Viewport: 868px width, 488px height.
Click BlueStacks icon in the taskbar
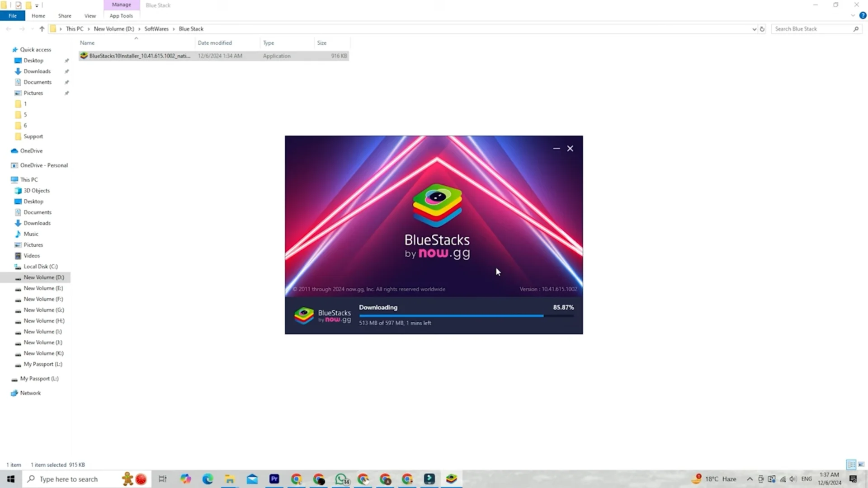click(x=451, y=479)
